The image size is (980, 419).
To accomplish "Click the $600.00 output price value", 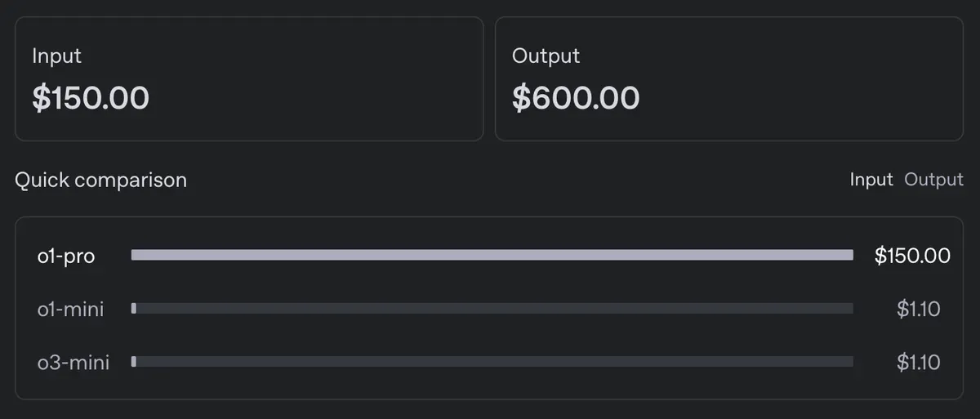I will coord(576,98).
